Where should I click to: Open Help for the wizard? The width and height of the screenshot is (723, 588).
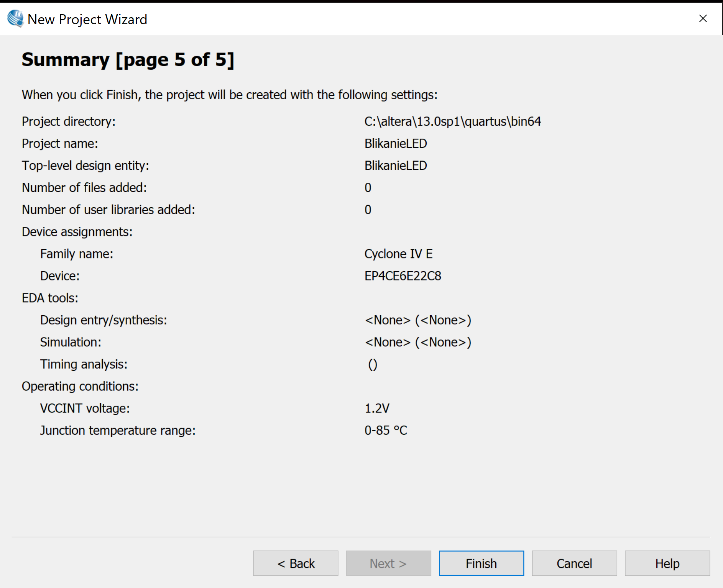(x=667, y=563)
